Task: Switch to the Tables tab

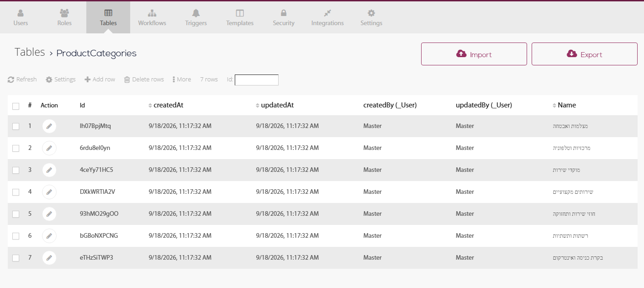Action: point(108,17)
